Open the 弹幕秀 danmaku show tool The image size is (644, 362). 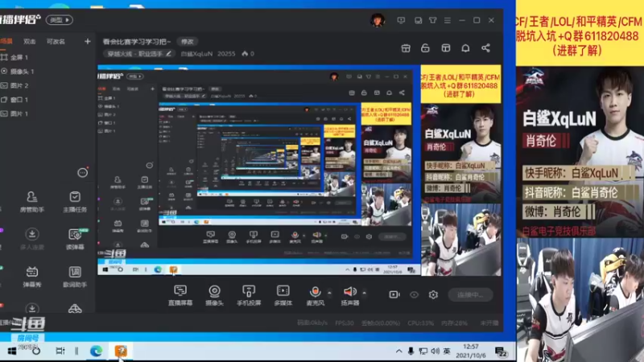(x=32, y=276)
